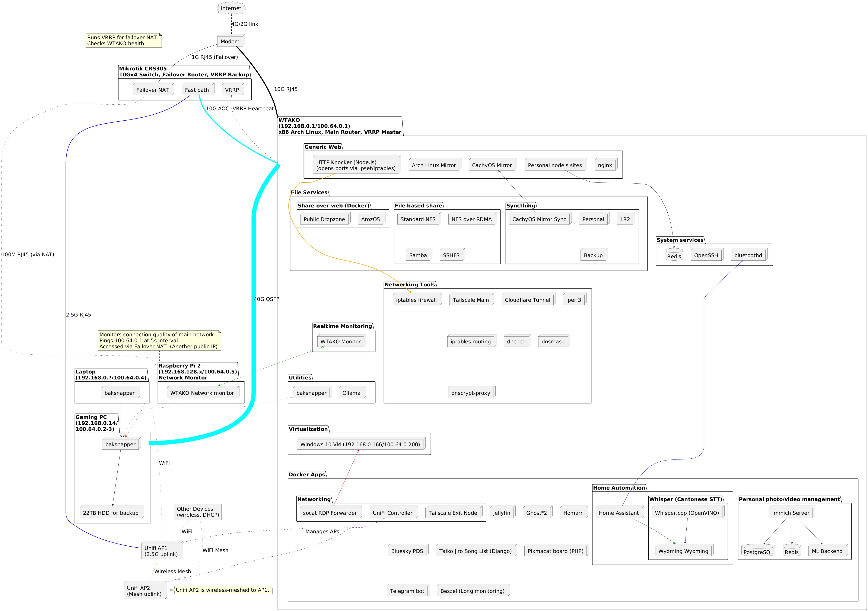
Task: Select the bluetoothd node
Action: pyautogui.click(x=749, y=254)
